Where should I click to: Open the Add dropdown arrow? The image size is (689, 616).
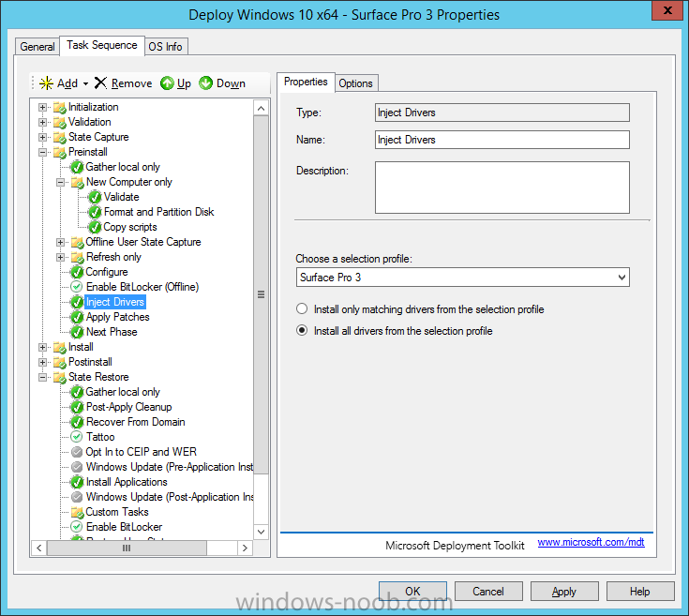[x=85, y=83]
